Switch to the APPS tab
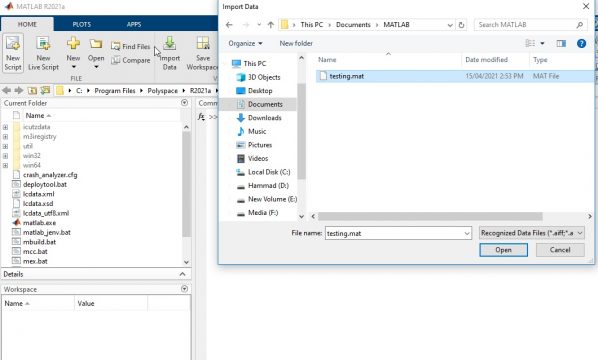 tap(134, 24)
